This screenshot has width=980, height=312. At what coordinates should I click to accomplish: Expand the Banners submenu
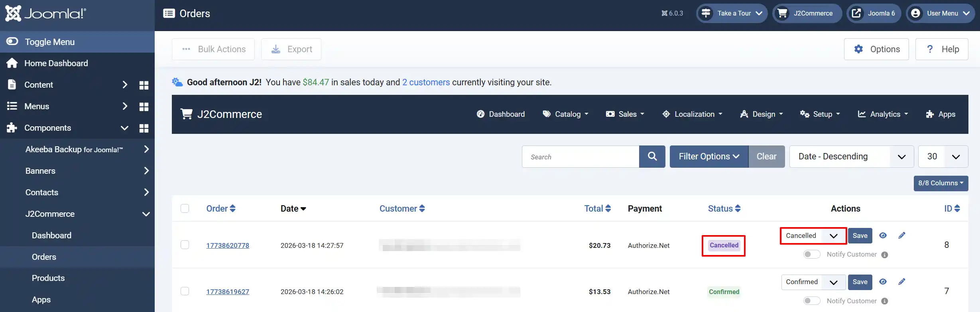[x=146, y=171]
